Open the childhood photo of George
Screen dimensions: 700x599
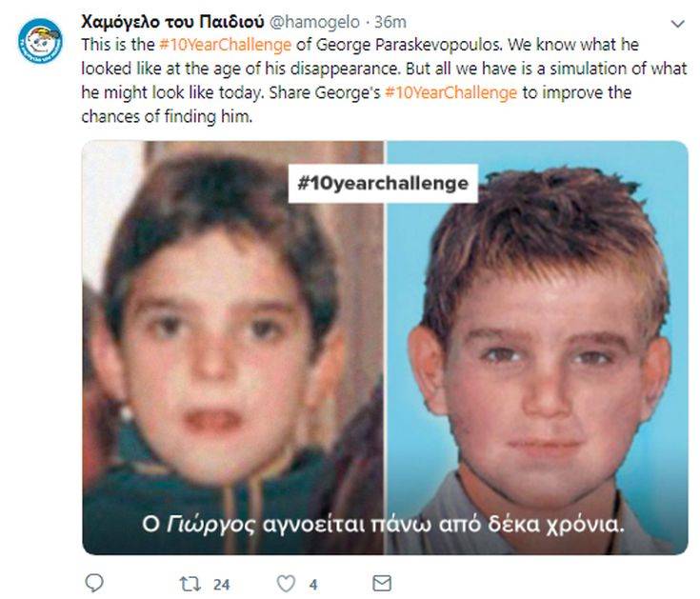(232, 348)
